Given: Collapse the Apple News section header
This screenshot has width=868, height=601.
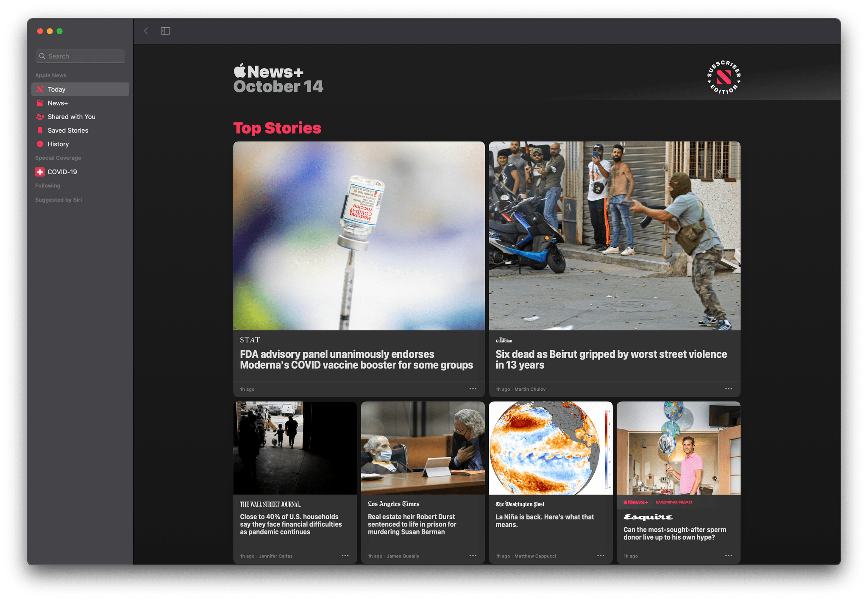Looking at the screenshot, I should click(x=51, y=75).
